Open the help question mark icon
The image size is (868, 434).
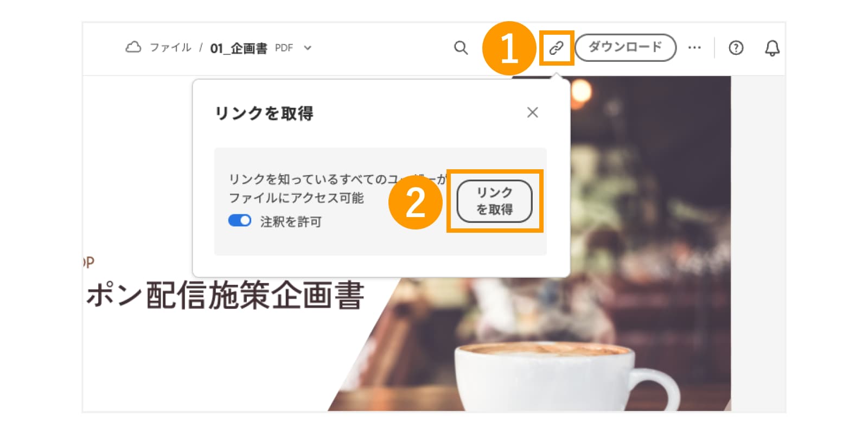click(x=736, y=48)
